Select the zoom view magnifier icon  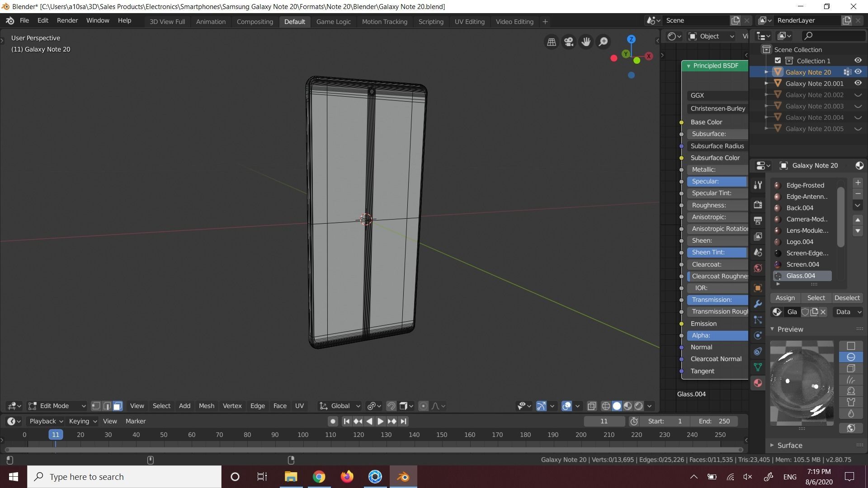pyautogui.click(x=603, y=42)
